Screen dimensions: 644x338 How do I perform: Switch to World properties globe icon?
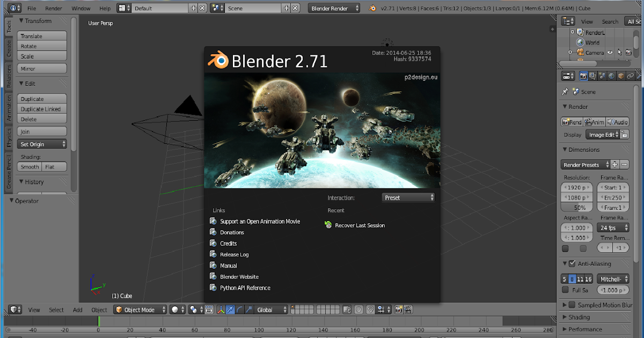tap(611, 76)
